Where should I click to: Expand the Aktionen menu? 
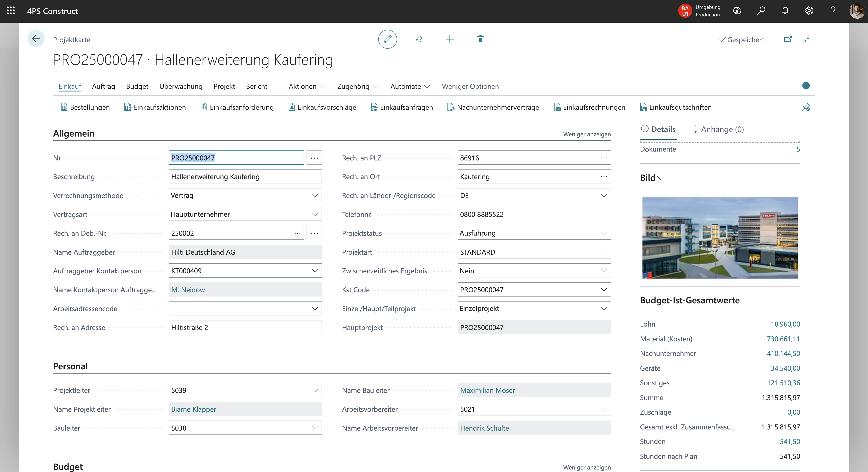coord(307,86)
